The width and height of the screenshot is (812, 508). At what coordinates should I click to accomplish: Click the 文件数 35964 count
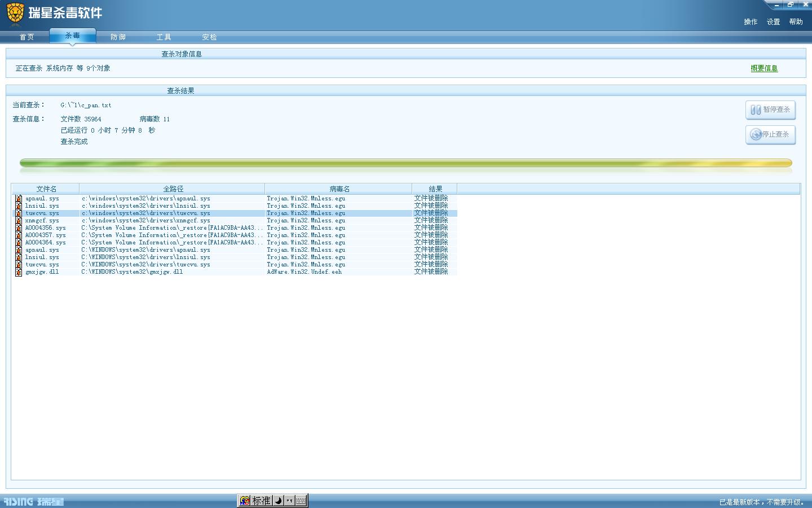[81, 119]
